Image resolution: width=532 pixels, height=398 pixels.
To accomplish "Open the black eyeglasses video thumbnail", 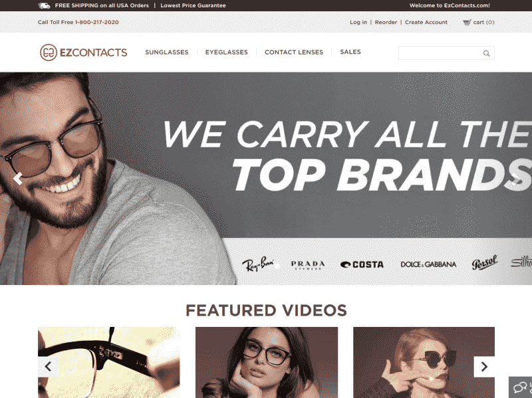I will [x=108, y=362].
